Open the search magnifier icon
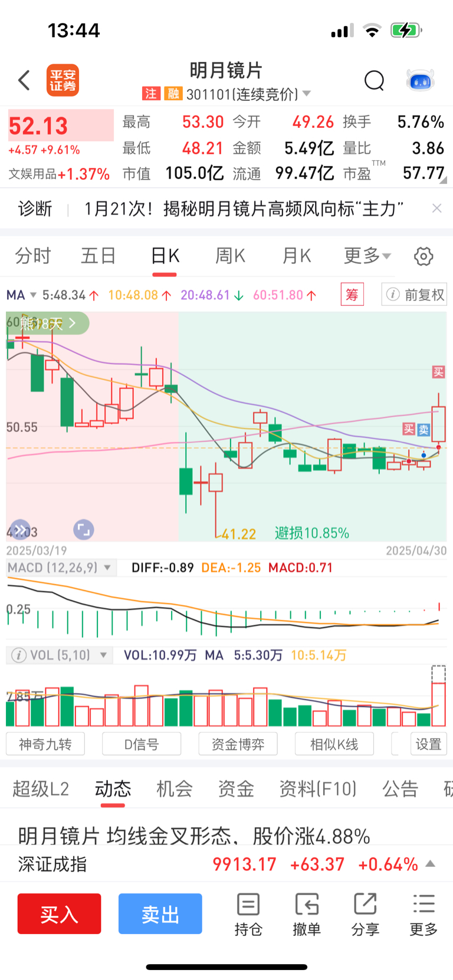 click(x=374, y=80)
